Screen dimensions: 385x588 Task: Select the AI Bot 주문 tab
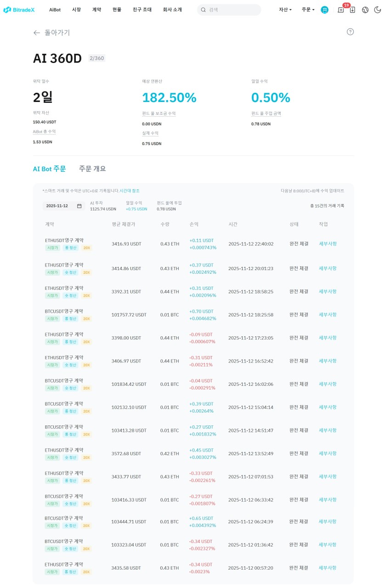click(49, 169)
